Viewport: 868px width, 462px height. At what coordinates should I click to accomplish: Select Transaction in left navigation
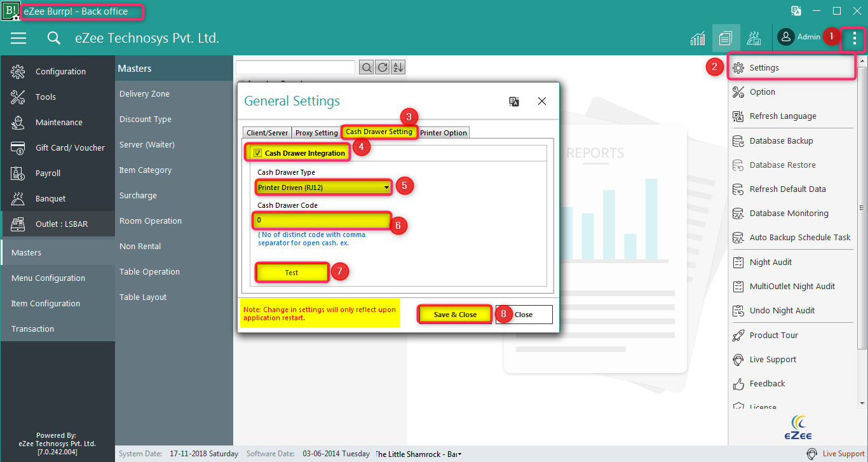coord(58,329)
